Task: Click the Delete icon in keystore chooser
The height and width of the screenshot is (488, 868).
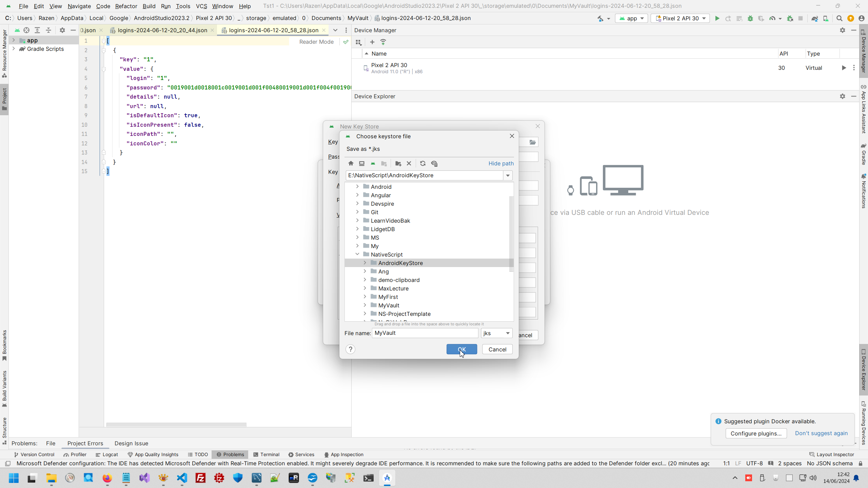Action: tap(409, 163)
